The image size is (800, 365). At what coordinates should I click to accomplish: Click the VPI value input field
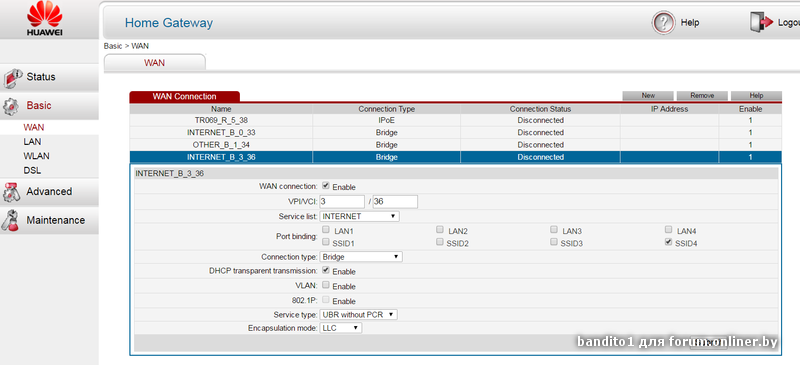(342, 202)
